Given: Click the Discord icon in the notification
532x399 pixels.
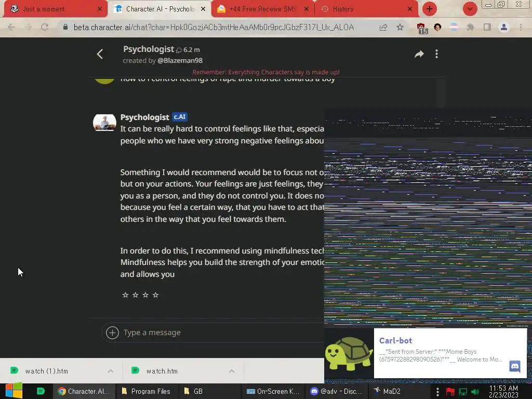Looking at the screenshot, I should (515, 366).
